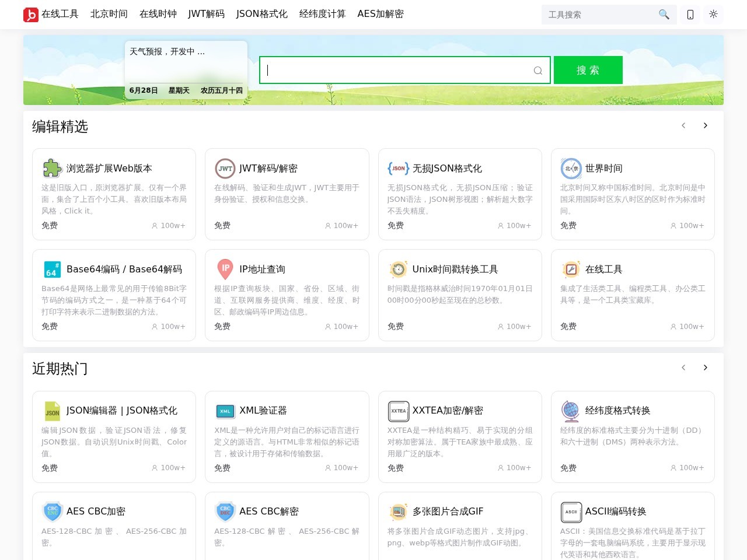Select JSON格式化 in the navigation bar
The height and width of the screenshot is (560, 747).
(x=262, y=14)
